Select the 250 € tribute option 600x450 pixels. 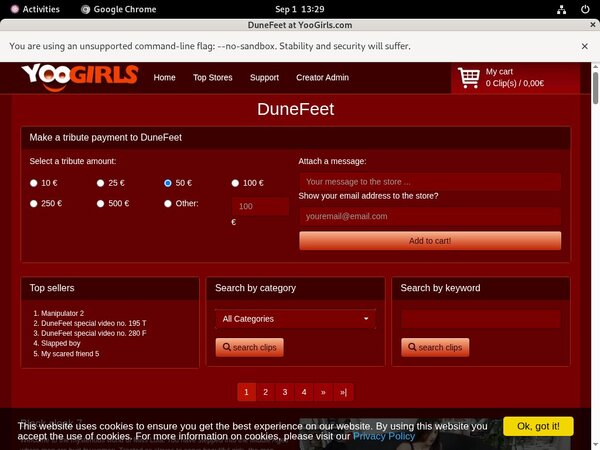[x=34, y=204]
